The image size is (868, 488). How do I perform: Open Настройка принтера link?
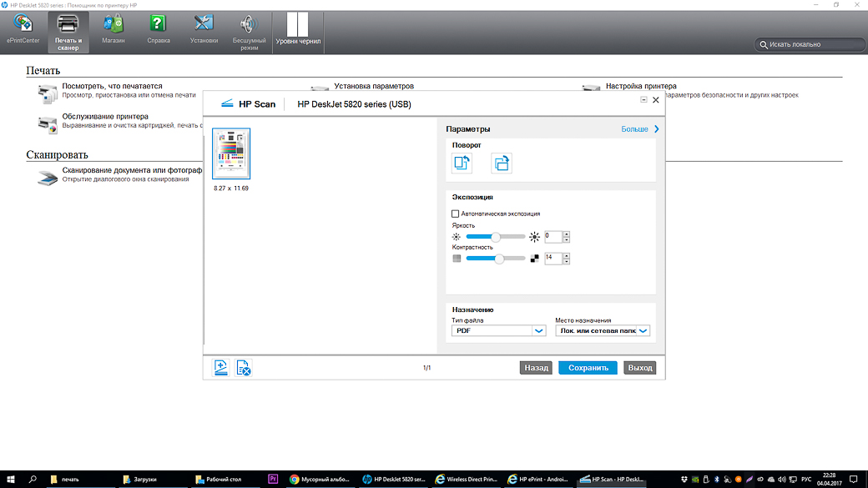click(x=641, y=86)
